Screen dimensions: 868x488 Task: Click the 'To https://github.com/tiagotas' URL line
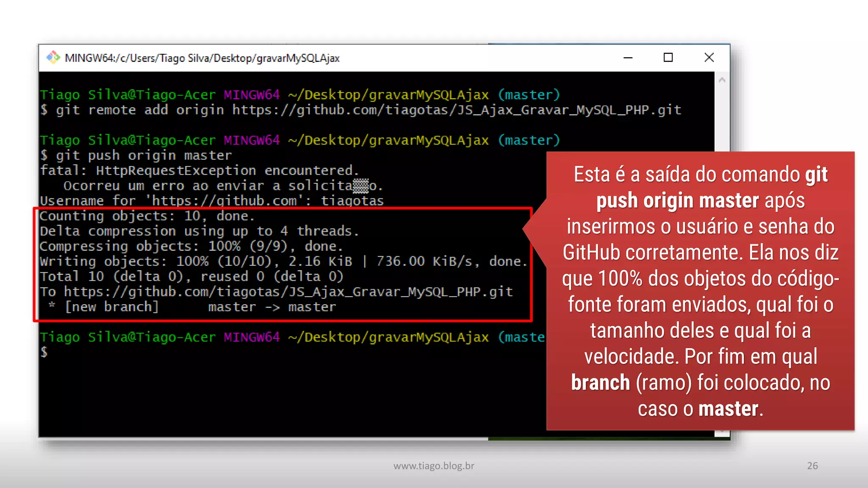click(x=276, y=292)
